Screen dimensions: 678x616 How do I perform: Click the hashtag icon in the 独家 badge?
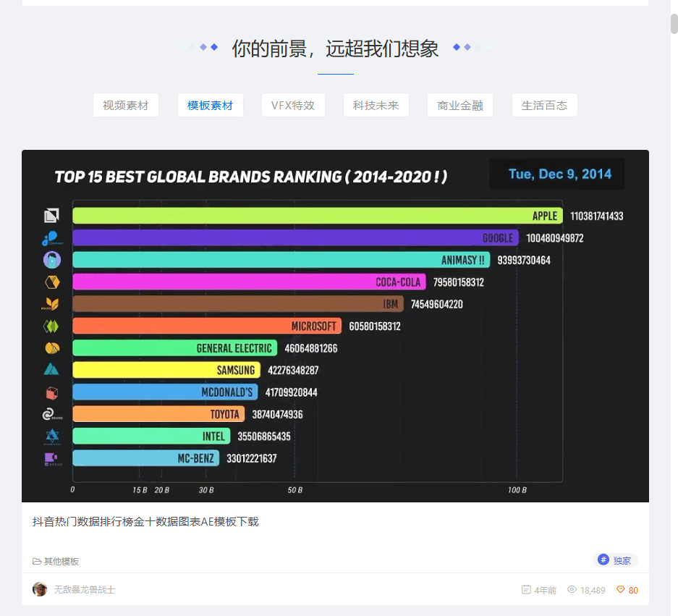[x=603, y=560]
